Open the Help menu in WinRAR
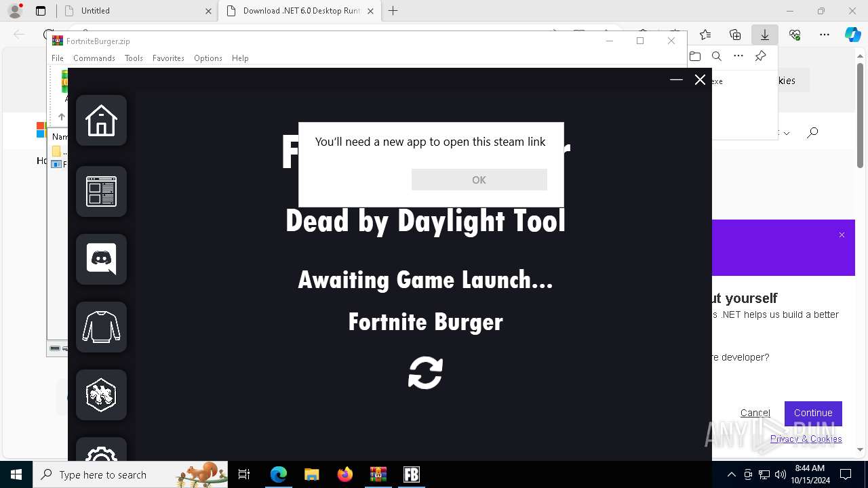868x488 pixels. coord(240,58)
